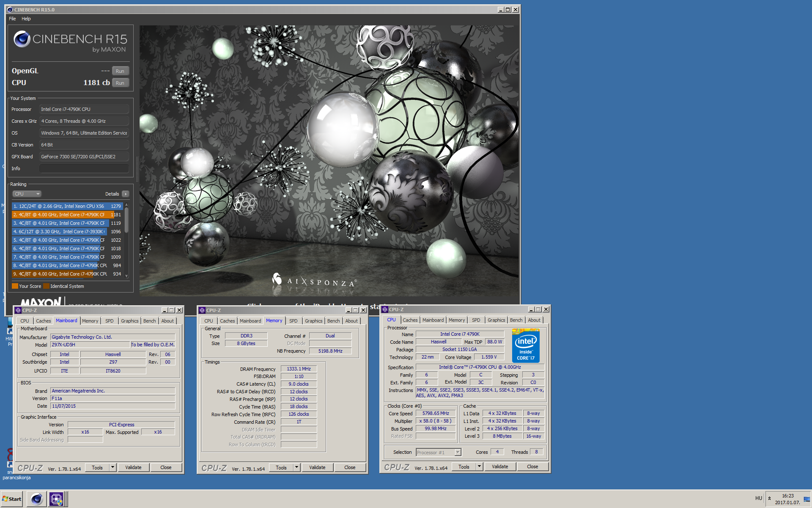Open SPD tab in processor CPU-Z window
812x508 pixels.
(x=476, y=320)
